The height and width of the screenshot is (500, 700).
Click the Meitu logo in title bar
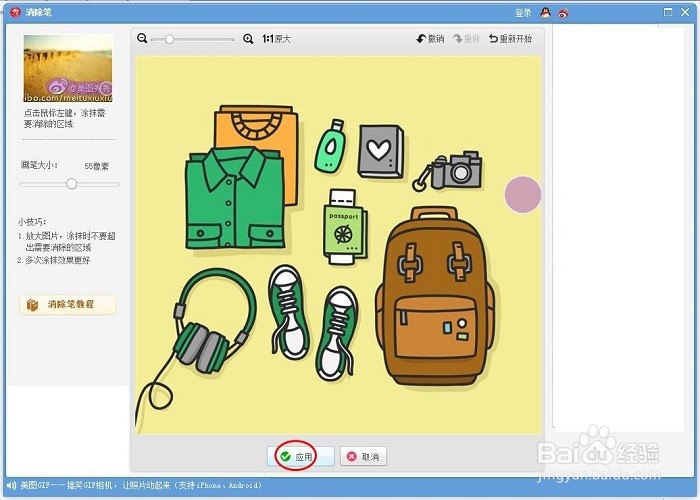coord(16,12)
